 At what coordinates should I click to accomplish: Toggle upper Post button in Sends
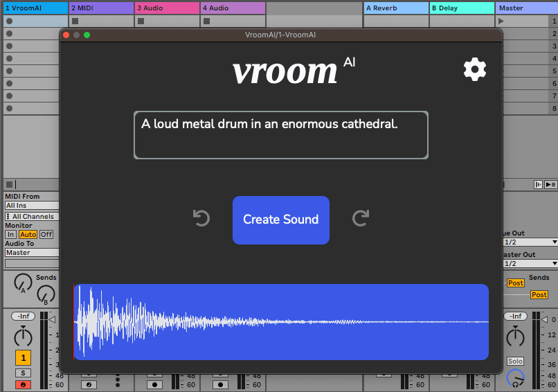click(515, 283)
